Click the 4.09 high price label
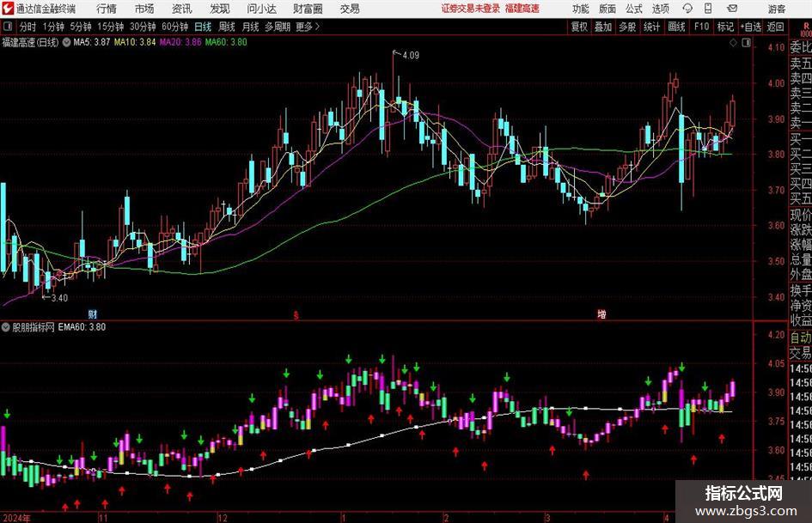 pos(410,55)
